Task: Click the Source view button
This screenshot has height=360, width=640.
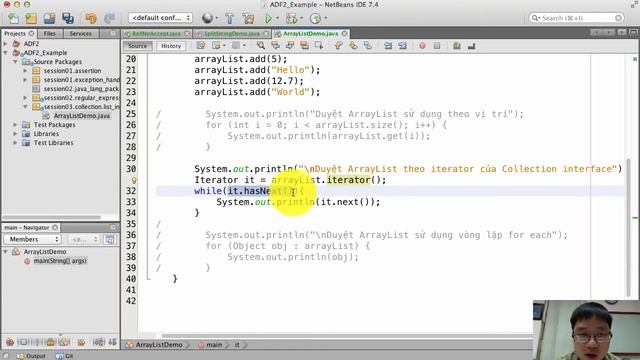Action: coord(137,46)
